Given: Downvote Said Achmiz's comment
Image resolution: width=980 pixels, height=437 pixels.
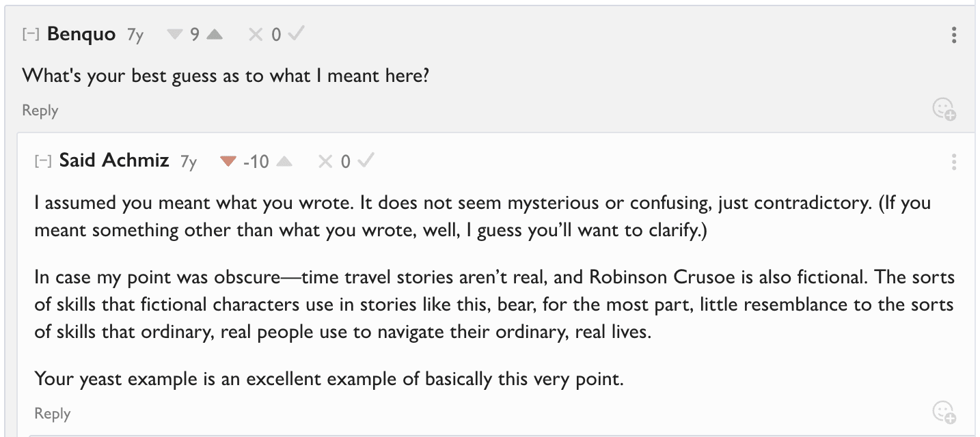Looking at the screenshot, I should [x=228, y=162].
